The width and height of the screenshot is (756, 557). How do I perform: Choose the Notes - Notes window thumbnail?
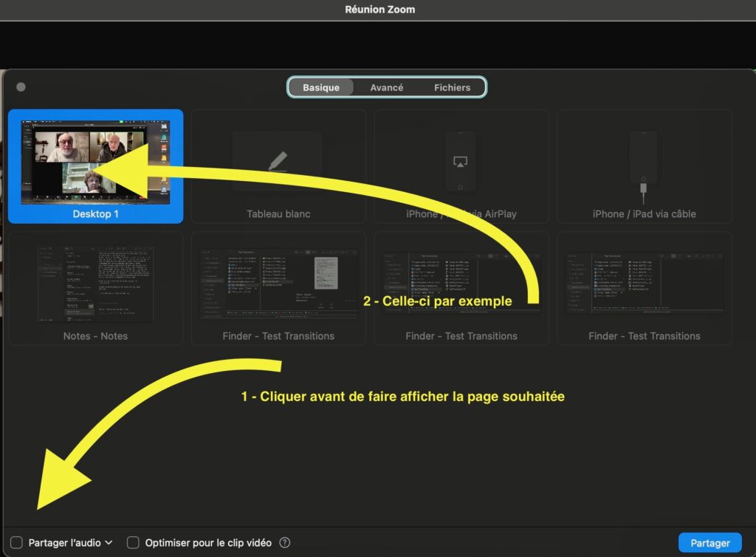click(x=95, y=285)
